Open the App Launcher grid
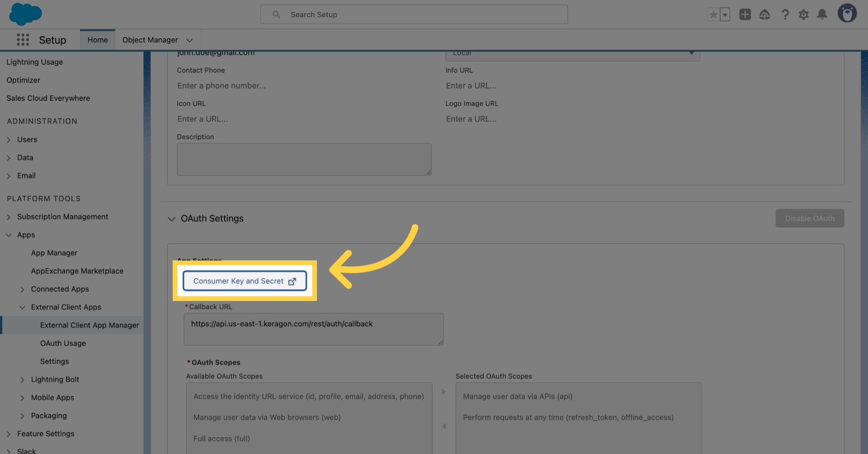Image resolution: width=868 pixels, height=454 pixels. [23, 40]
